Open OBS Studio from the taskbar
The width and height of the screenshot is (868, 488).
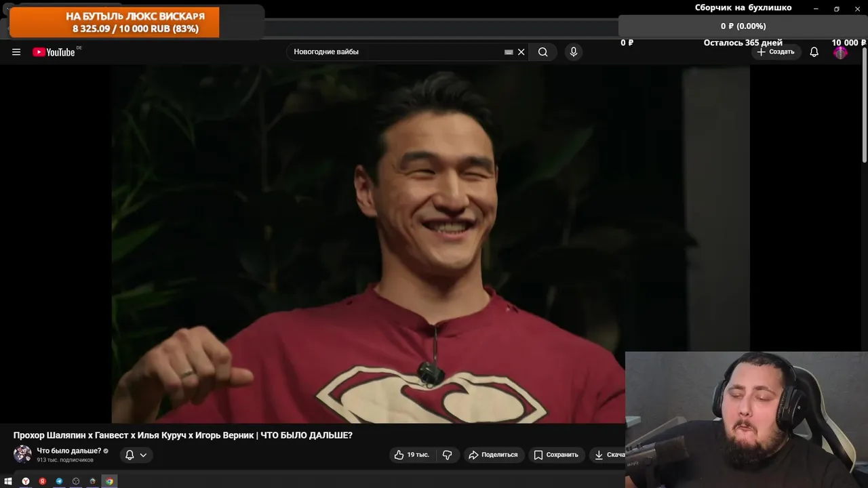(x=76, y=481)
